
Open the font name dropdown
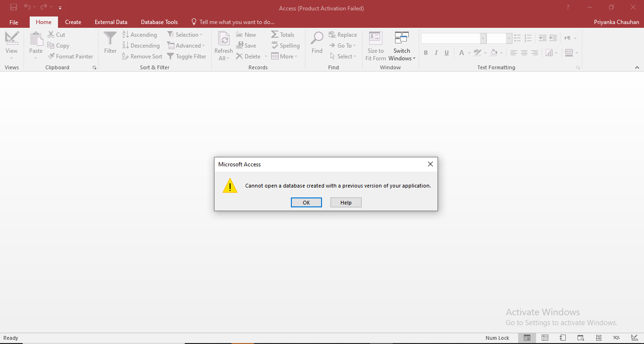pos(483,39)
